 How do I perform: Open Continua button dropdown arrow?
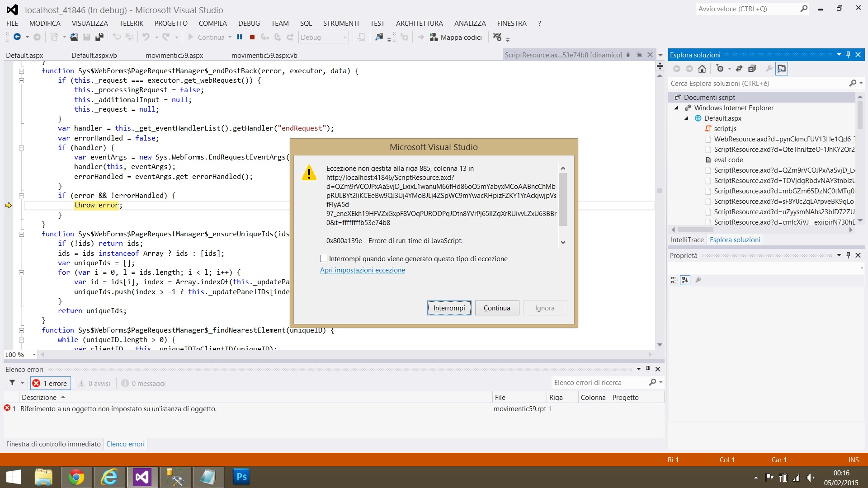[x=230, y=37]
